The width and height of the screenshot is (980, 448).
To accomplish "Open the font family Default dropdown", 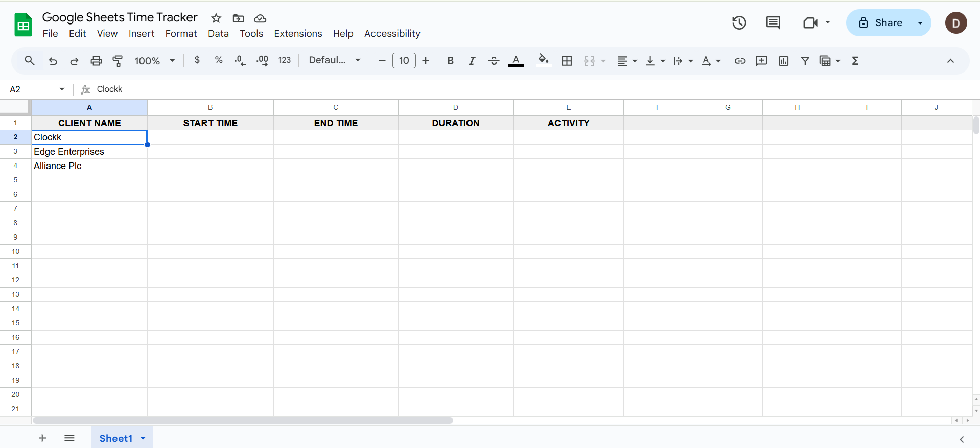I will [x=335, y=60].
